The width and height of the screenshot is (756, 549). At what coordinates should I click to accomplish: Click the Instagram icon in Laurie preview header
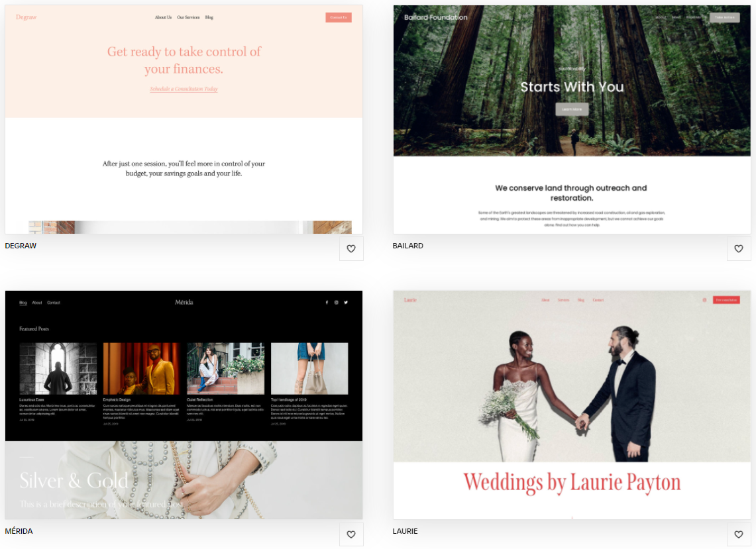704,300
